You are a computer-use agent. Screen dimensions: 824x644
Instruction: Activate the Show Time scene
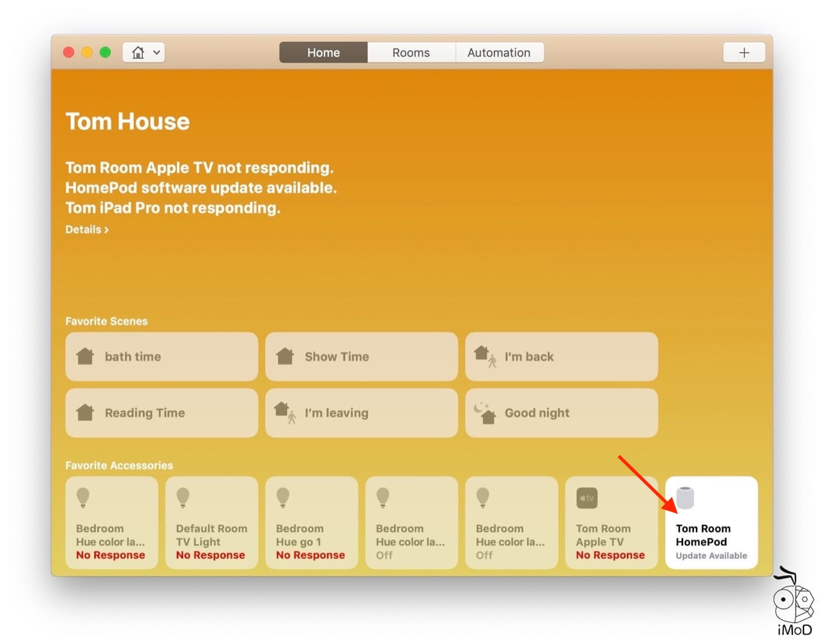click(x=361, y=356)
